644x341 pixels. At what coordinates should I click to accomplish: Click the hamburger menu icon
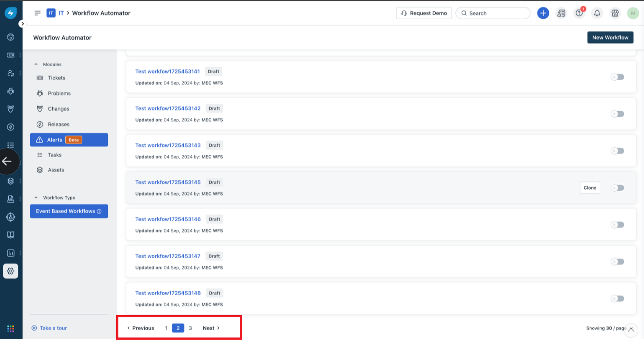(38, 13)
